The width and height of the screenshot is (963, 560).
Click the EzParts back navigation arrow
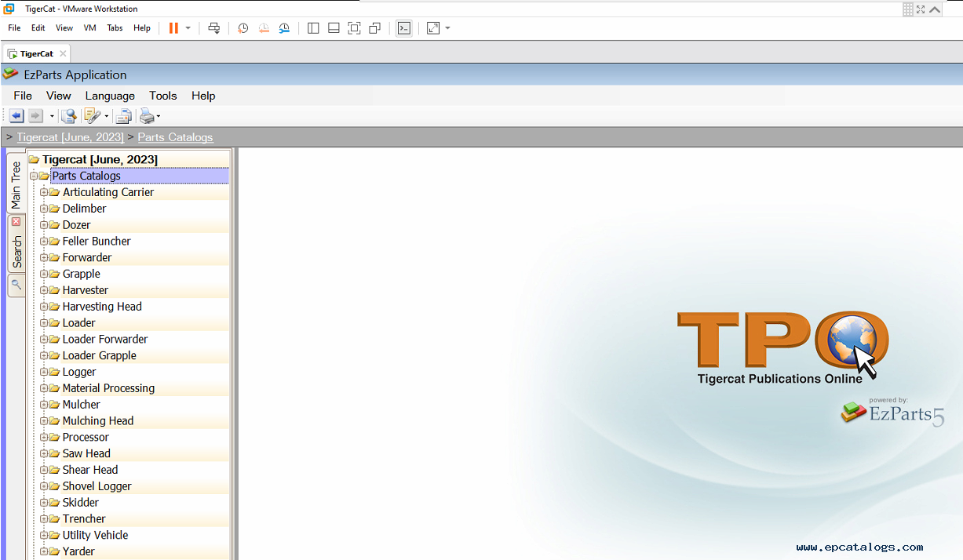16,116
